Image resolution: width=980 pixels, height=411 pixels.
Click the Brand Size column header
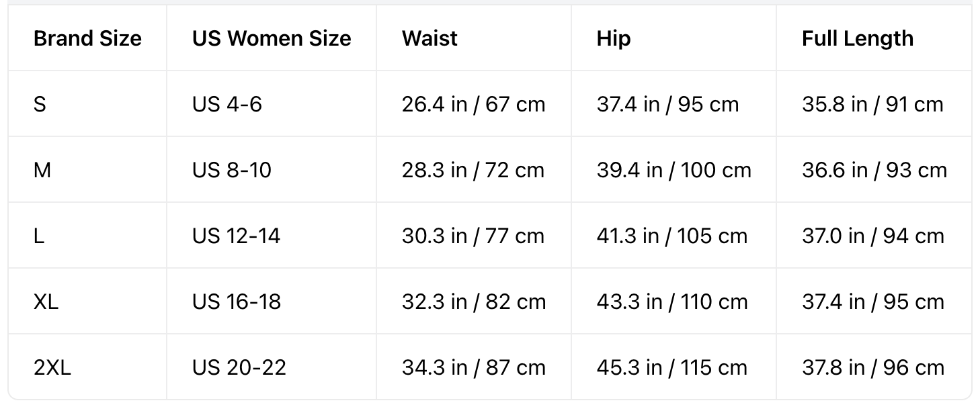tap(87, 38)
